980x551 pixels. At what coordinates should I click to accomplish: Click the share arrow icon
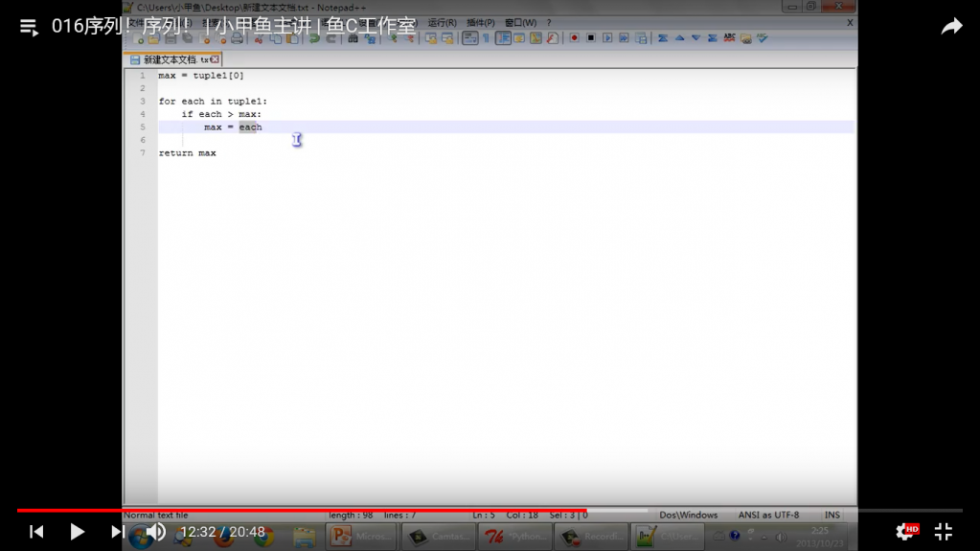click(x=951, y=26)
